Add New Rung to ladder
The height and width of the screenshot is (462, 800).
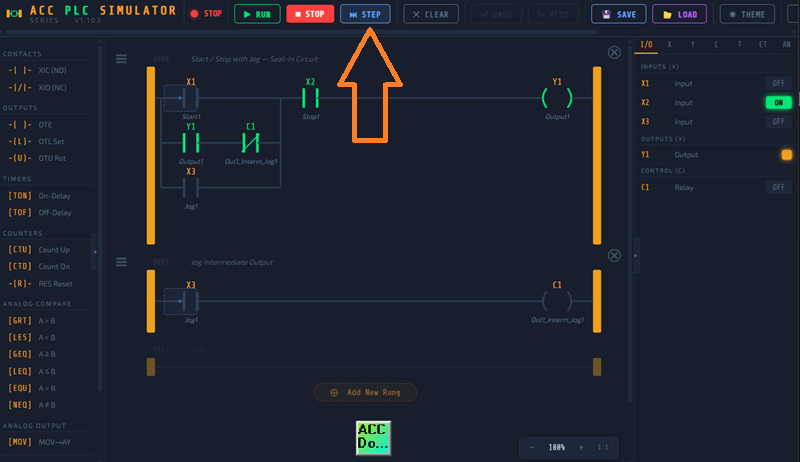tap(365, 392)
